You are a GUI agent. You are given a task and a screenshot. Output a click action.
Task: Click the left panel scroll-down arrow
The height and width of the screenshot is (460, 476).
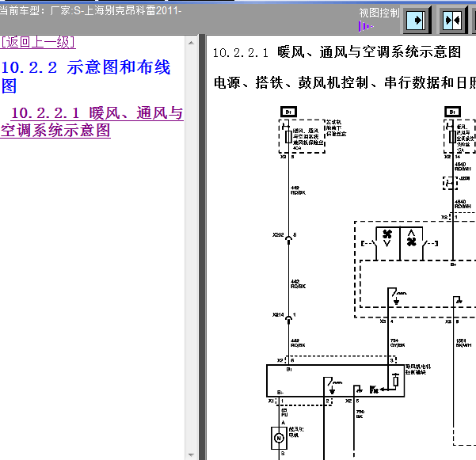click(x=191, y=454)
